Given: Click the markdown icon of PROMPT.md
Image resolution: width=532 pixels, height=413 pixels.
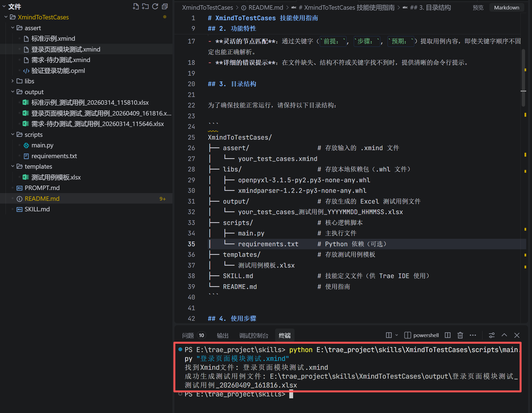Looking at the screenshot, I should [x=19, y=188].
